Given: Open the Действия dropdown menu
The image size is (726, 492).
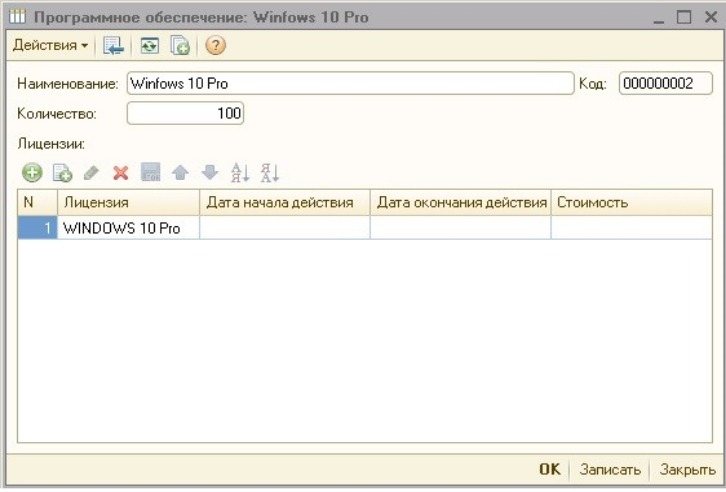Looking at the screenshot, I should [x=50, y=46].
